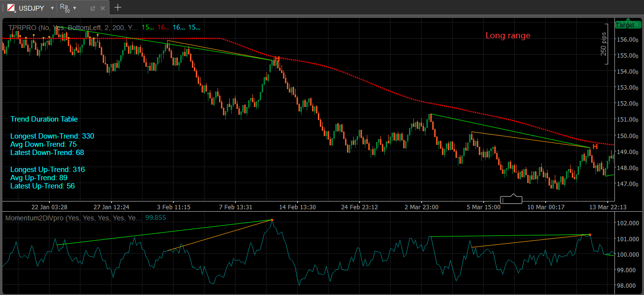Image resolution: width=644 pixels, height=295 pixels.
Task: Click the Latest Down-Trend: 68 line
Action: pos(47,153)
